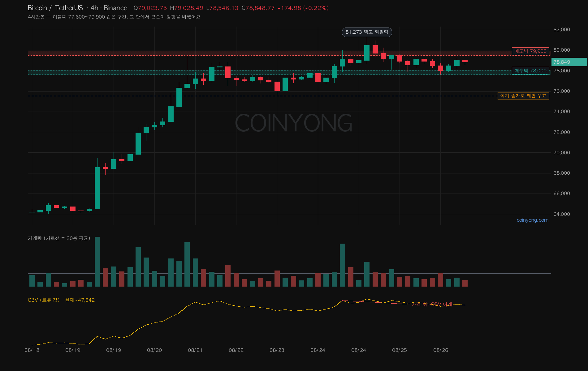Click the 매수벽 78,000 support label

(x=530, y=71)
